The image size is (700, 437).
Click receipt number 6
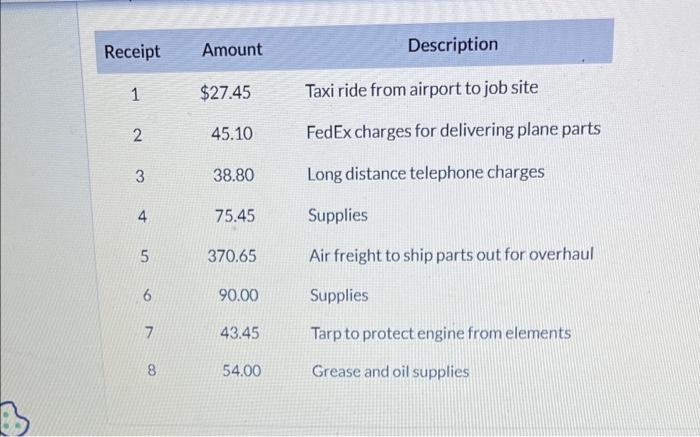coord(146,297)
